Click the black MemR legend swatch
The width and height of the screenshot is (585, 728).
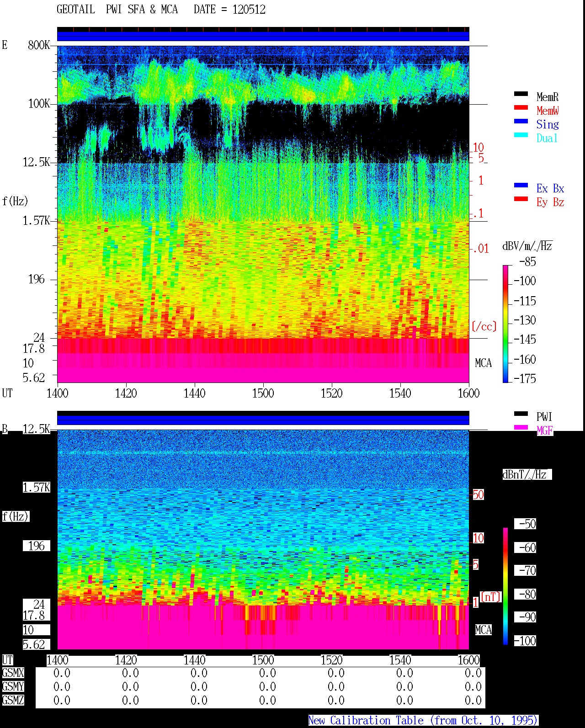pyautogui.click(x=521, y=94)
